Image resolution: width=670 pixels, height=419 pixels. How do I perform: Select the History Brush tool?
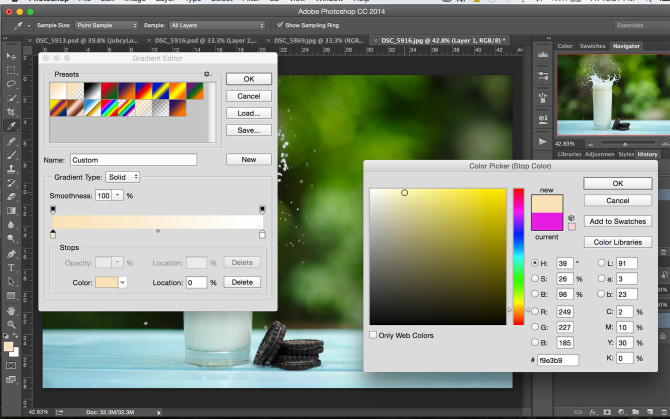(11, 183)
